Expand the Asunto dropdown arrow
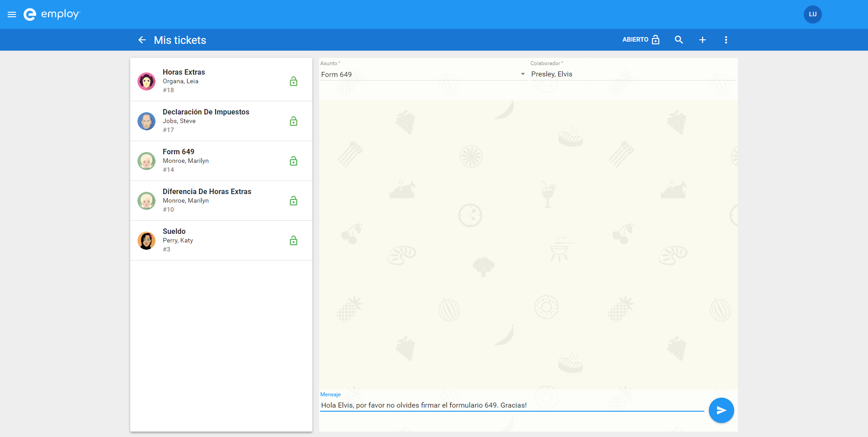This screenshot has height=437, width=868. (523, 74)
